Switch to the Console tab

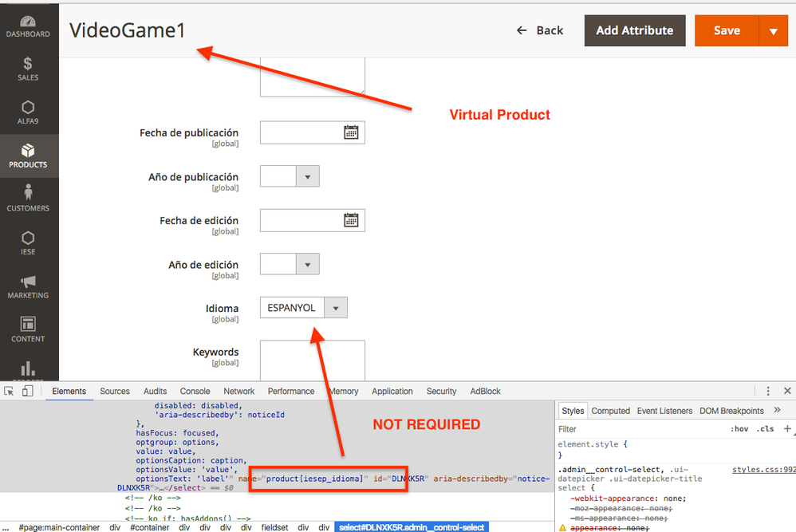(x=195, y=391)
